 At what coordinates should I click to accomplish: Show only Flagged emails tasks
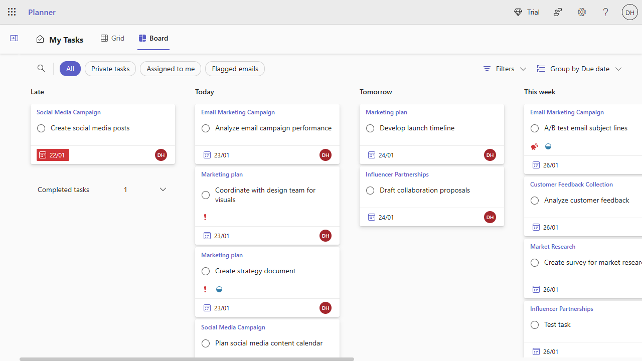tap(235, 69)
